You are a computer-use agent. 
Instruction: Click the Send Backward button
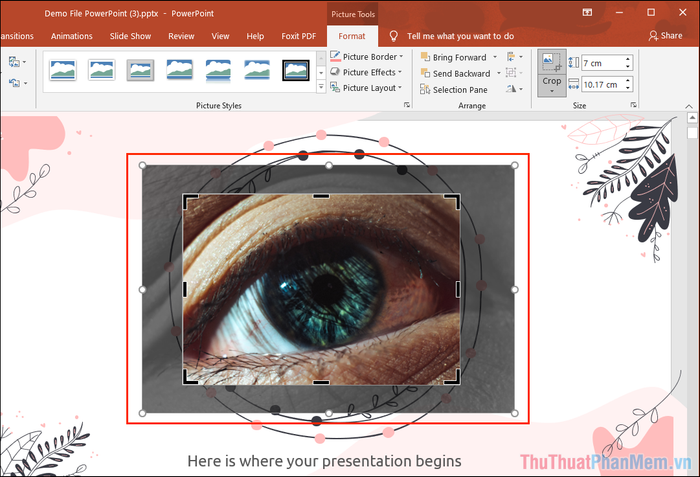pyautogui.click(x=455, y=73)
